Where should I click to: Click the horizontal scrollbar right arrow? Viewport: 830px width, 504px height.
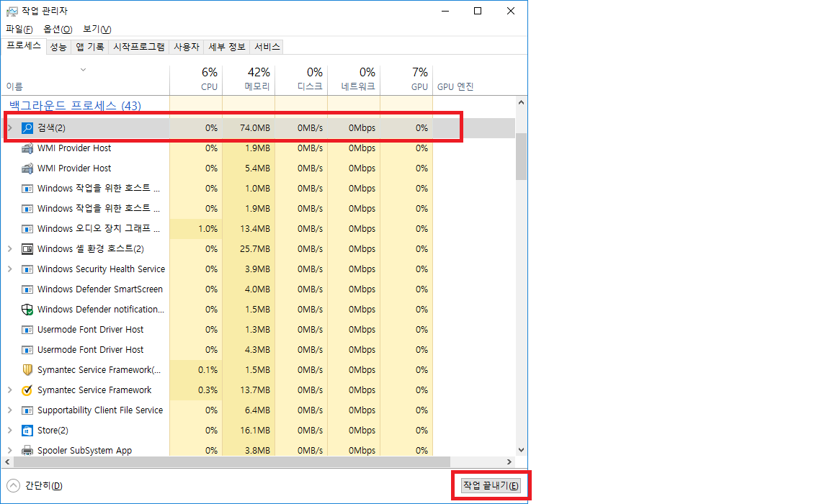(x=509, y=462)
